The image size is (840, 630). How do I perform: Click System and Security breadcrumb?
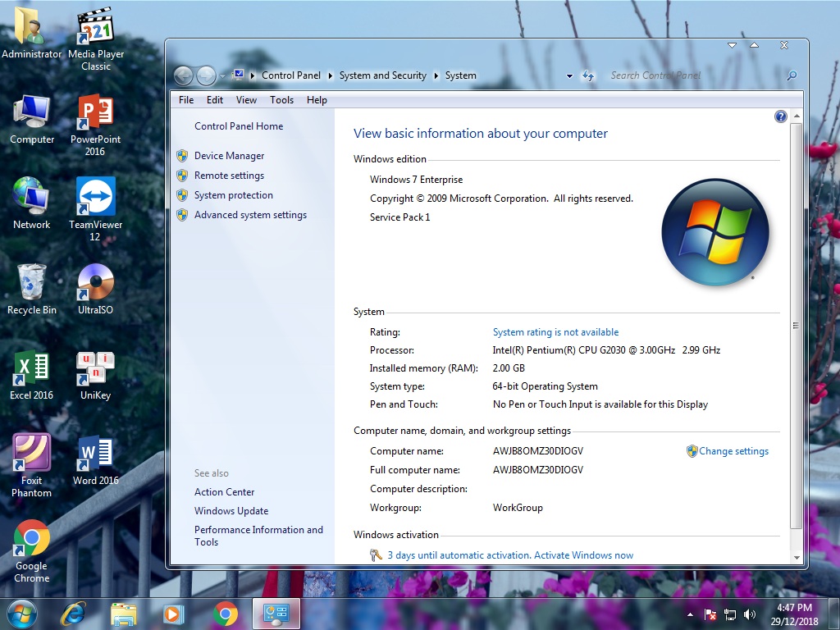[383, 75]
